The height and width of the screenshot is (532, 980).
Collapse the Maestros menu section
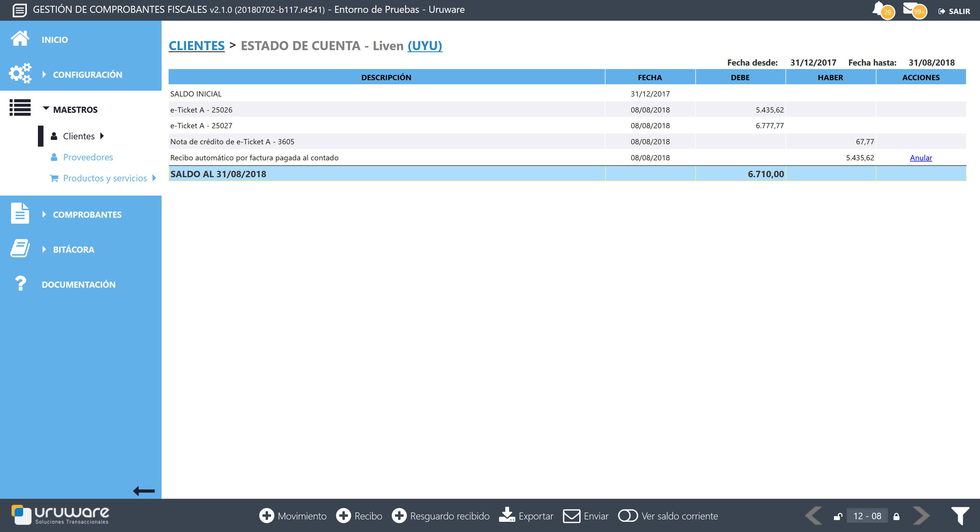tap(75, 110)
